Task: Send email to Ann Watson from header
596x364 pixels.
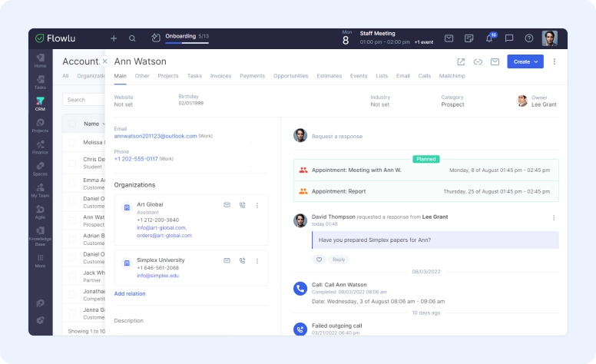Action: click(x=495, y=61)
